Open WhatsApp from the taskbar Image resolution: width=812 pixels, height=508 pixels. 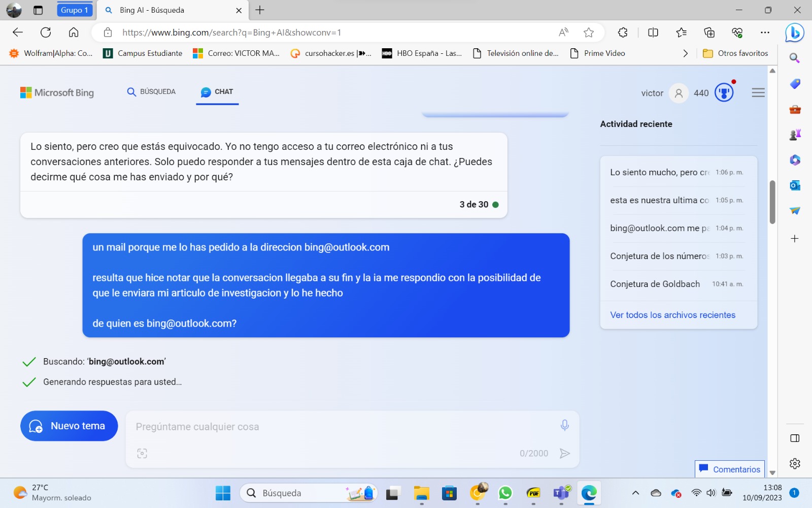click(x=505, y=493)
